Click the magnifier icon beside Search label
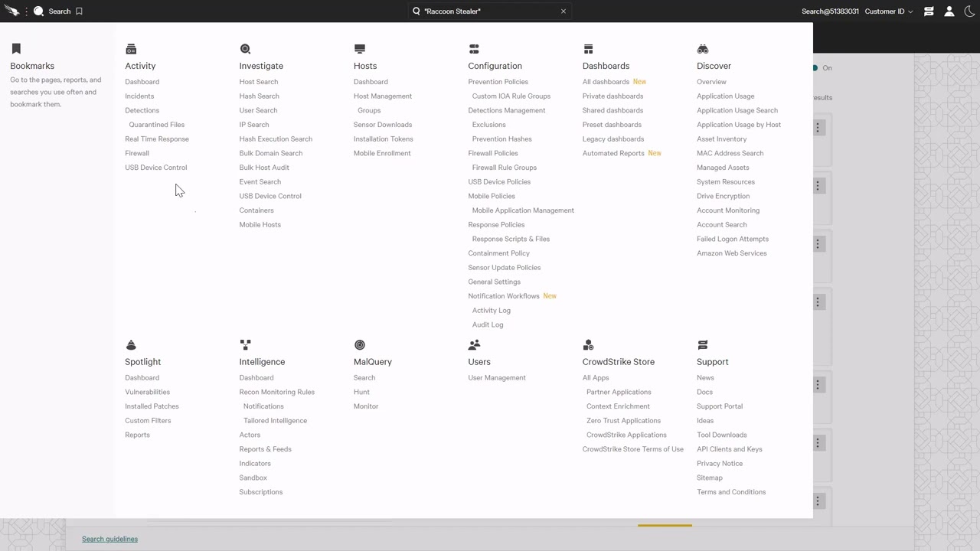The image size is (980, 551). tap(38, 11)
